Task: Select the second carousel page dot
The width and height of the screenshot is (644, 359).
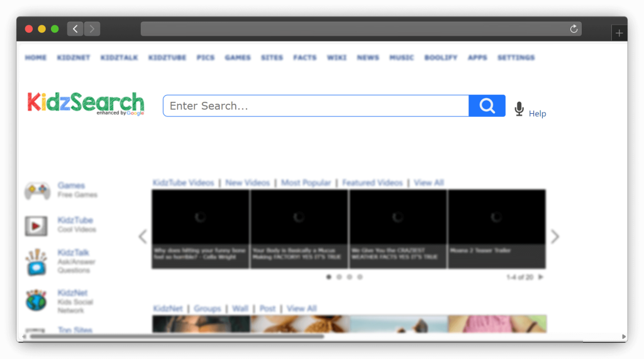Action: pos(339,277)
